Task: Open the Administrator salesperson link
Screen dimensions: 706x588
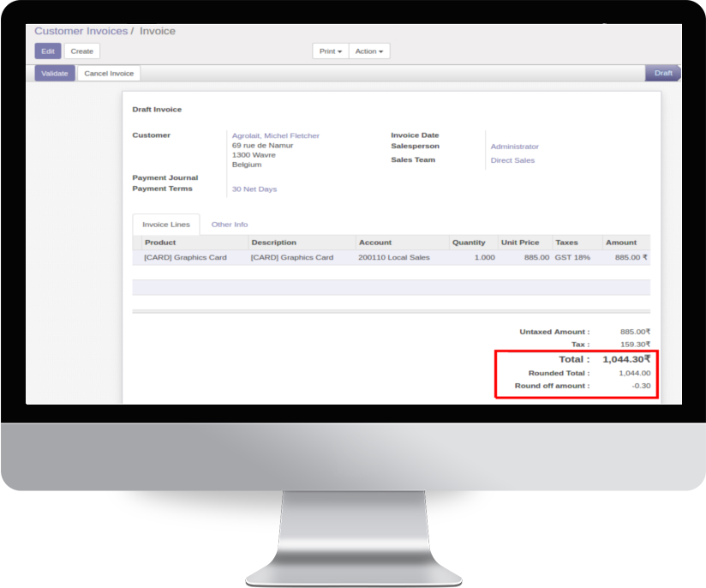Action: click(515, 147)
